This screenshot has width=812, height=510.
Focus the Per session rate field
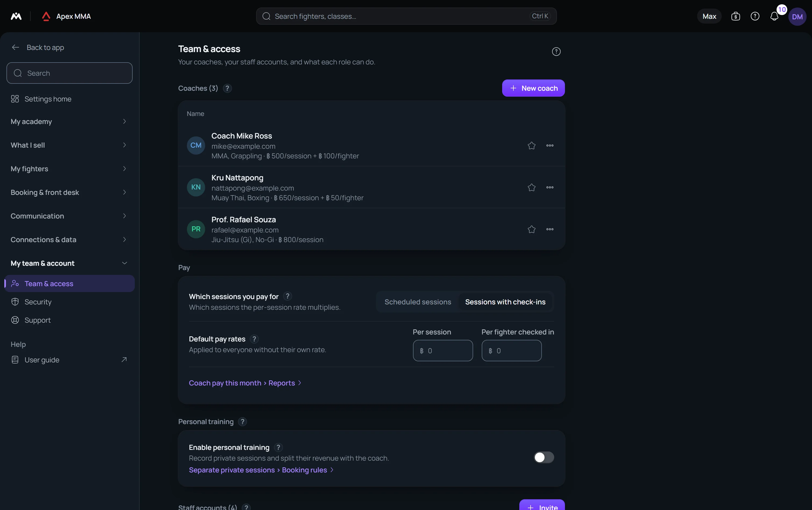[x=443, y=351]
